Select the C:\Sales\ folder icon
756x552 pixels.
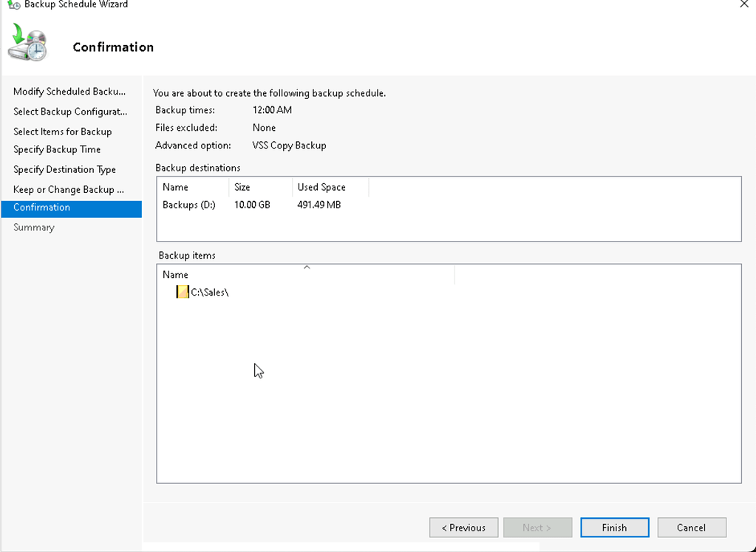click(183, 292)
